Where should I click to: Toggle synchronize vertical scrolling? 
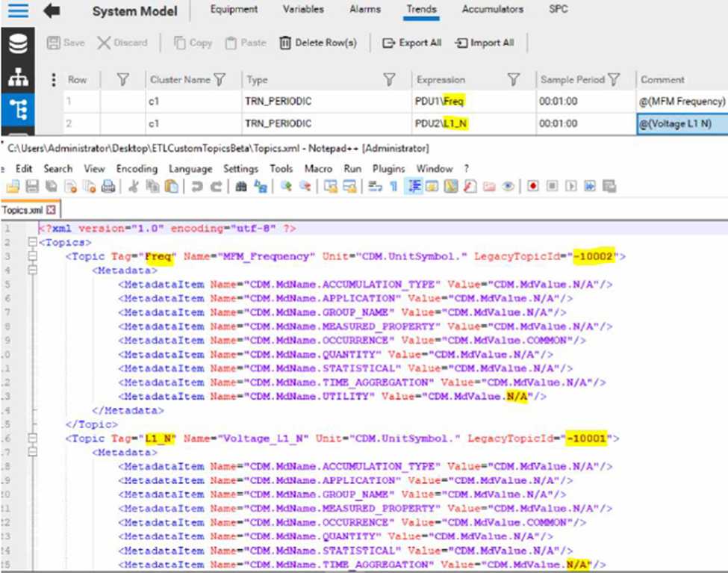coord(331,187)
